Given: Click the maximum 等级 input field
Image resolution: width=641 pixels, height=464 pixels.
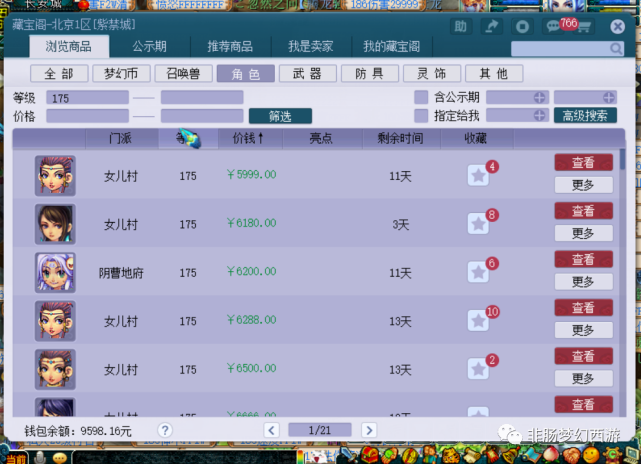Looking at the screenshot, I should point(202,98).
